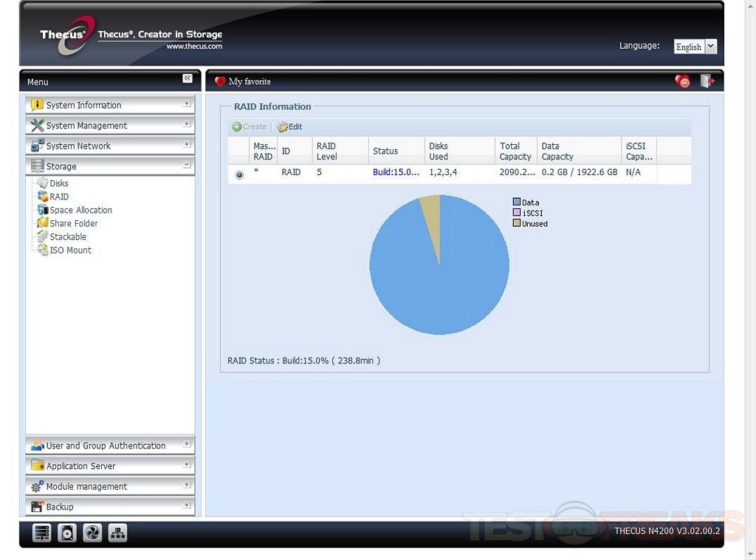Click the remove favorite heart icon
This screenshot has width=756, height=560.
tap(683, 81)
